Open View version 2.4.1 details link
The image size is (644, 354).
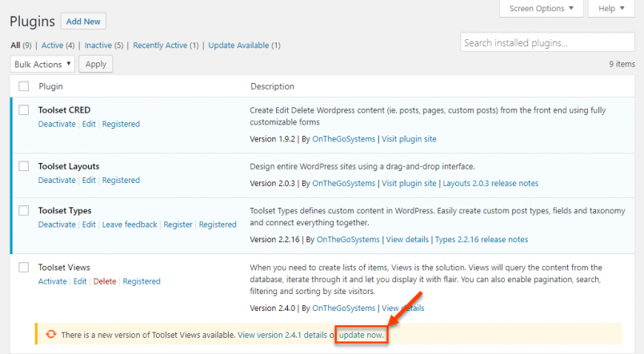[282, 335]
